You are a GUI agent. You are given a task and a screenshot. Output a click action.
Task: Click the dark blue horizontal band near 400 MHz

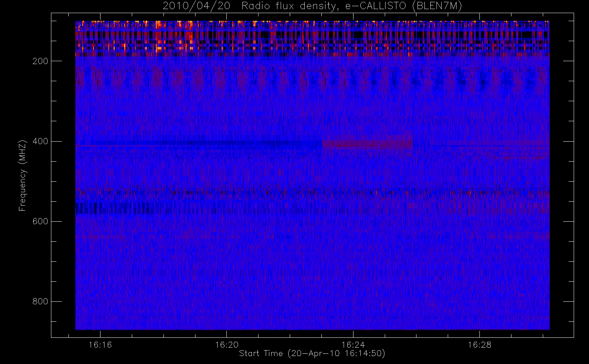pyautogui.click(x=199, y=143)
